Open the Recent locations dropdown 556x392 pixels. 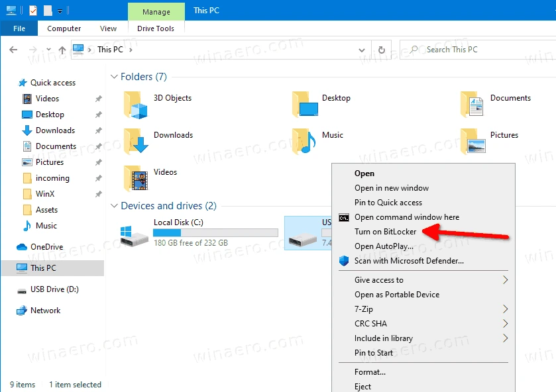48,50
